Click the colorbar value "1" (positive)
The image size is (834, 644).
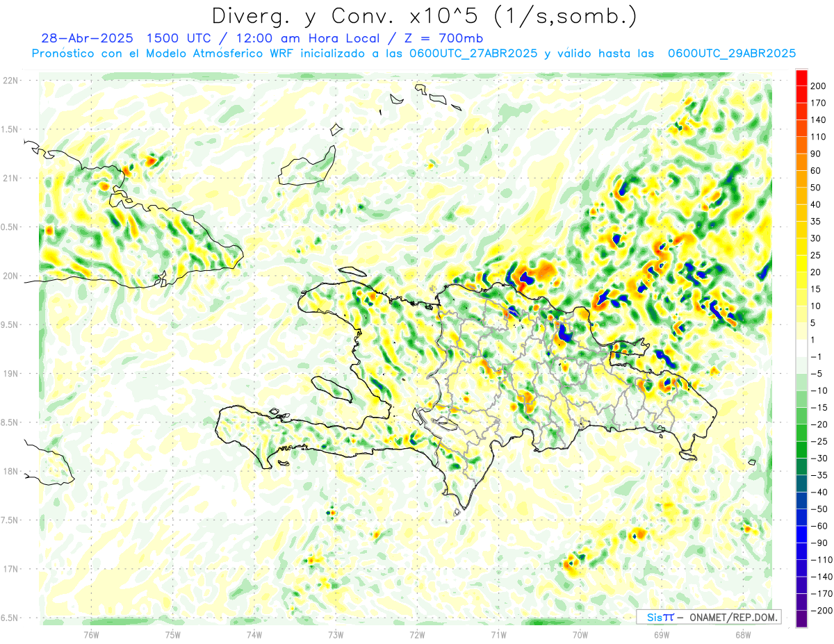[x=814, y=340]
